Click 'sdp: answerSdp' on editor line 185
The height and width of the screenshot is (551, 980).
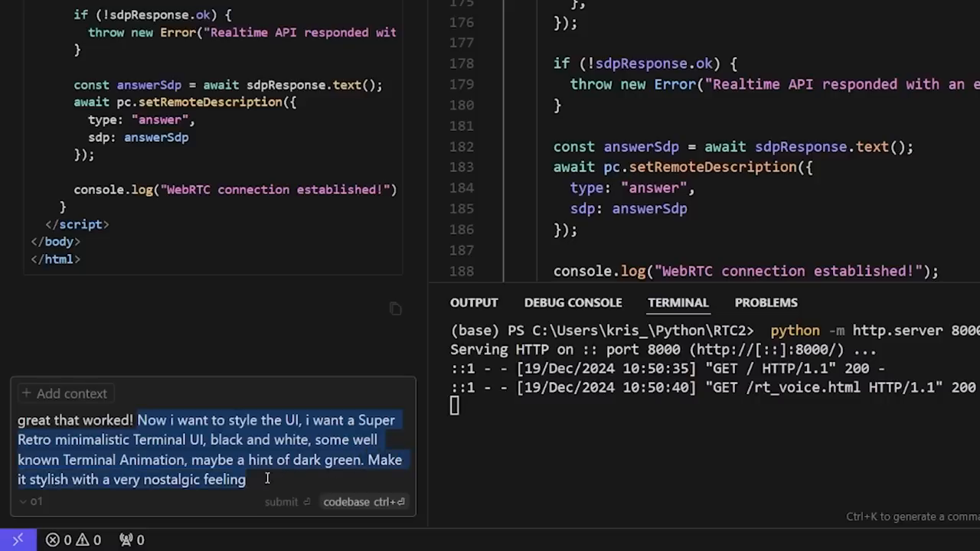click(x=629, y=208)
